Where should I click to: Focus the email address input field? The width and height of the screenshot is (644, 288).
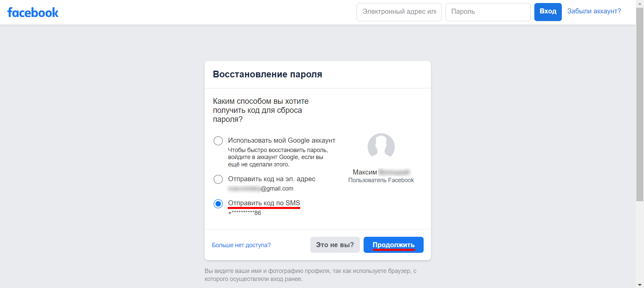[399, 12]
